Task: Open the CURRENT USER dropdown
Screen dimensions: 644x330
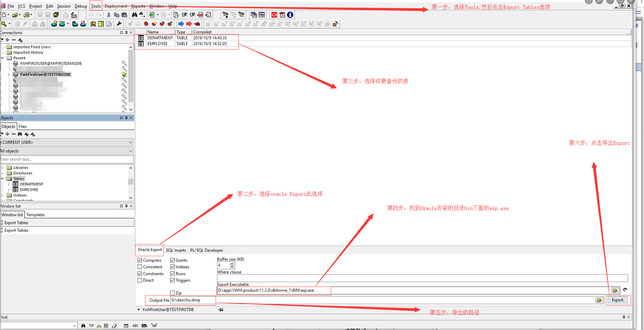Action: pyautogui.click(x=130, y=142)
